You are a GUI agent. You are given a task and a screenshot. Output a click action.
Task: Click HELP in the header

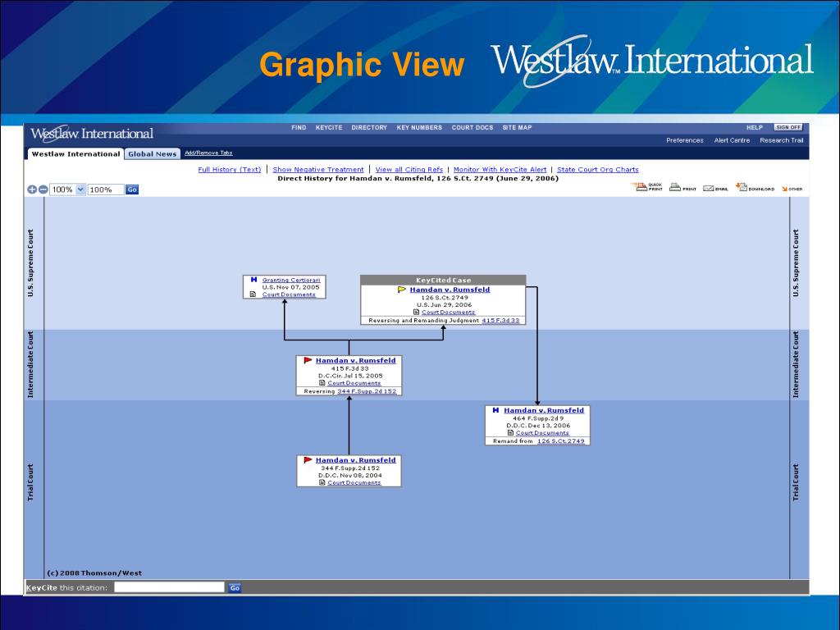click(x=755, y=127)
